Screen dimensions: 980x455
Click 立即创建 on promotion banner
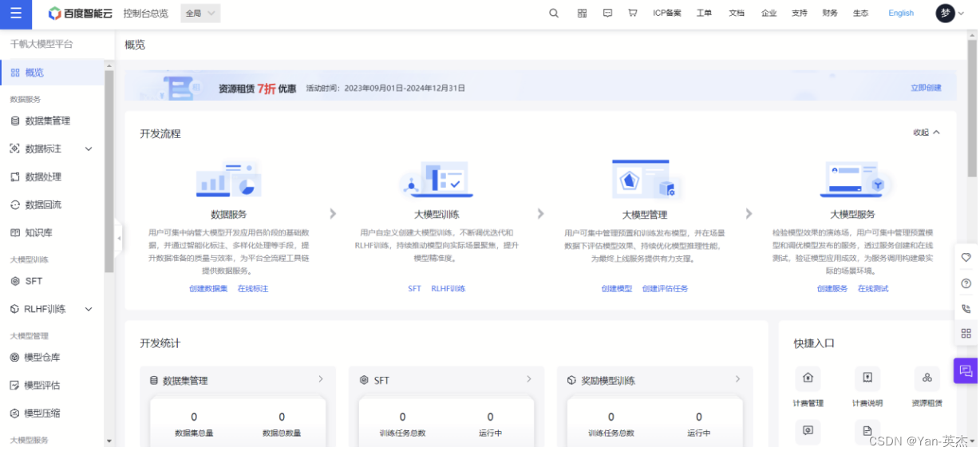[x=927, y=88]
